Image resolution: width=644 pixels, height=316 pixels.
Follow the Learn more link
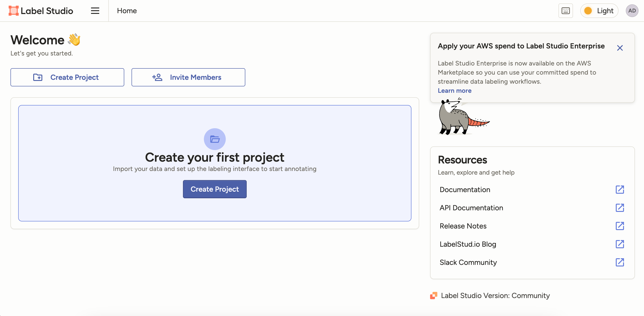454,91
